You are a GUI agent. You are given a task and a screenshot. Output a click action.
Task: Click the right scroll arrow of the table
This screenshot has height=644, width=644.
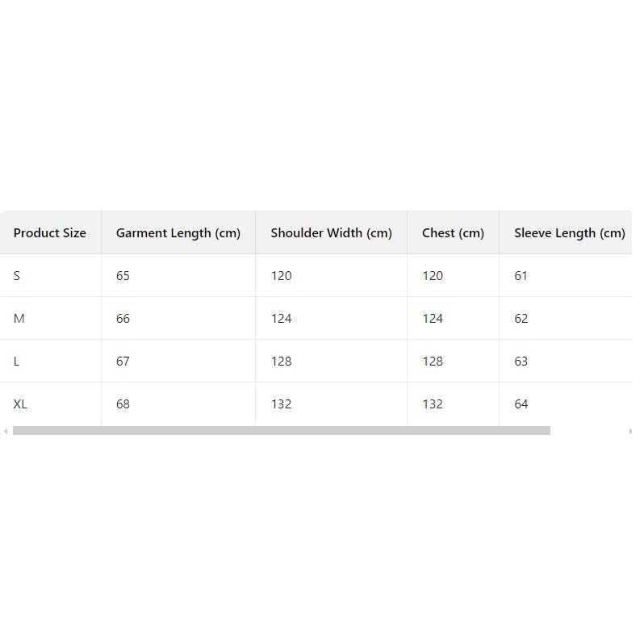coord(630,431)
